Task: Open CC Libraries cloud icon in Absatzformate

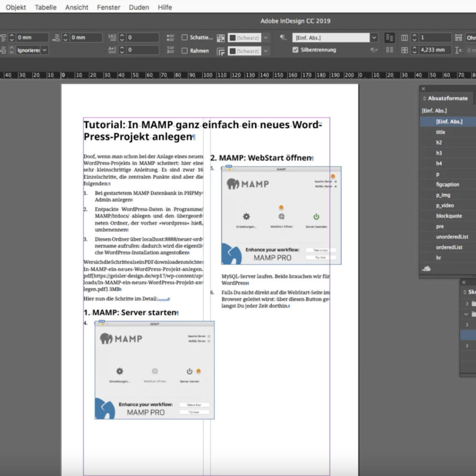Action: (426, 268)
